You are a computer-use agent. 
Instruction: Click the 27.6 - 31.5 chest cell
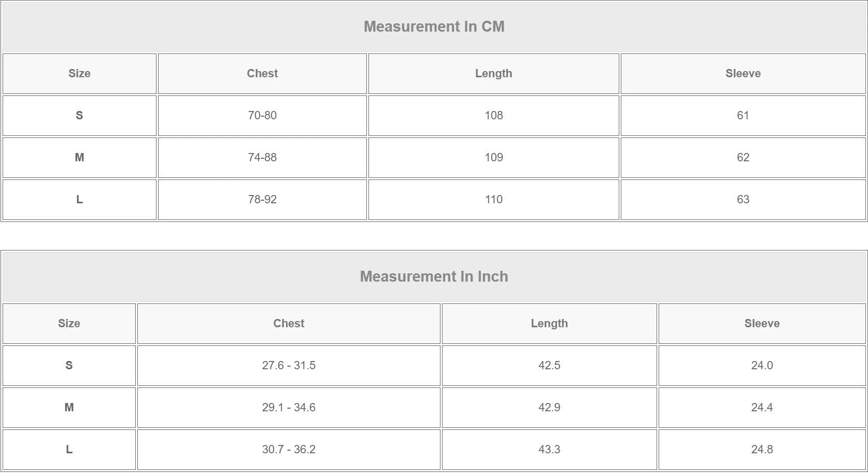(289, 366)
